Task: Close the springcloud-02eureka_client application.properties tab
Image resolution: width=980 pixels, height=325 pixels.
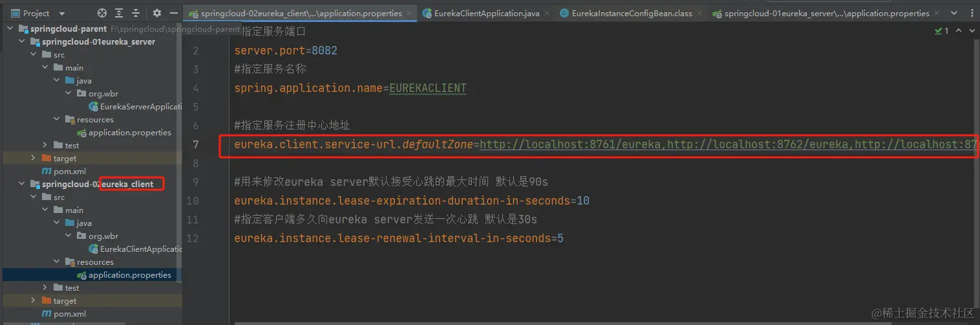Action: [x=410, y=14]
